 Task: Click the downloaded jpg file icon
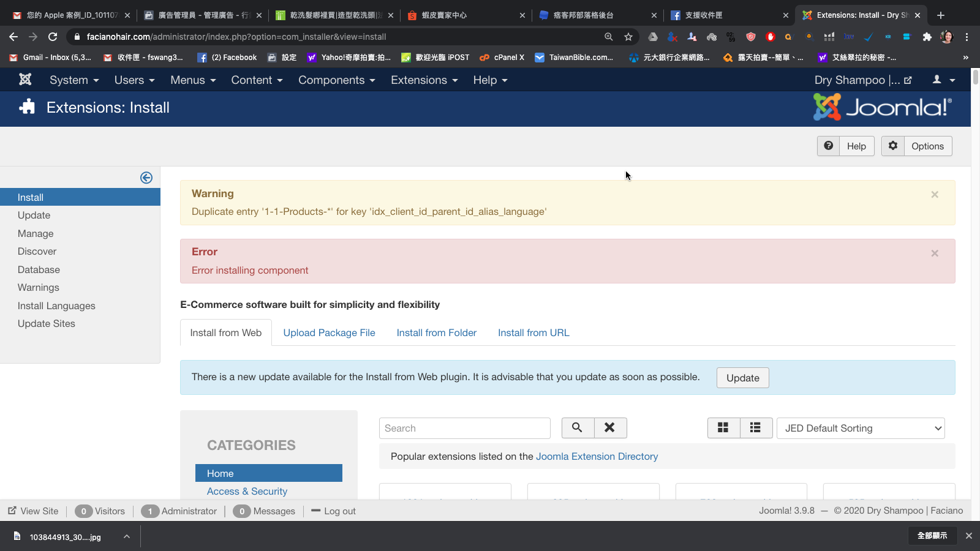17,536
